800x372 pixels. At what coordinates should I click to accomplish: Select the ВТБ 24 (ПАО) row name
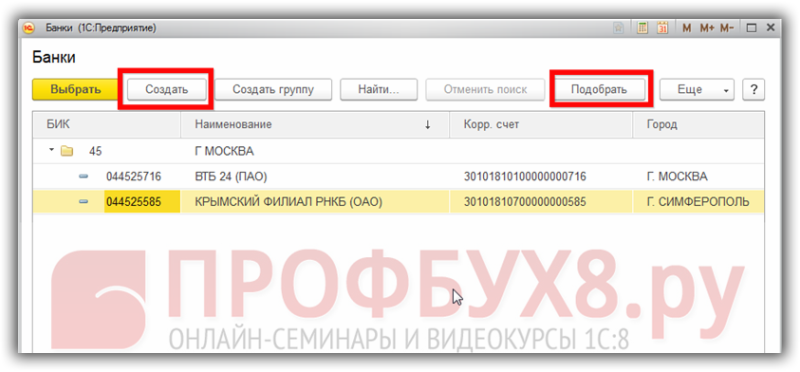click(x=231, y=177)
